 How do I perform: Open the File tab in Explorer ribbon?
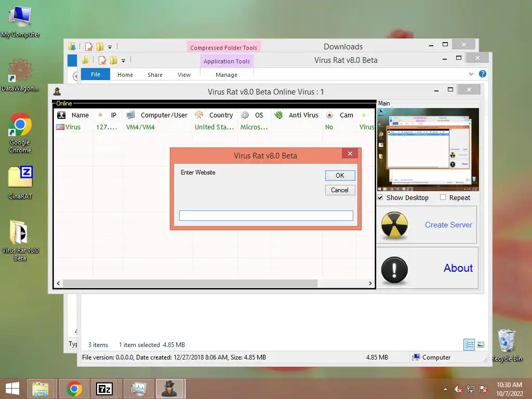pos(96,74)
